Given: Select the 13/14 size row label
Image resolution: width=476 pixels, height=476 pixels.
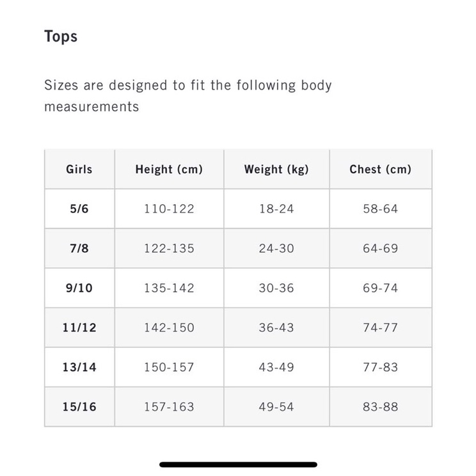Looking at the screenshot, I should 79,367.
